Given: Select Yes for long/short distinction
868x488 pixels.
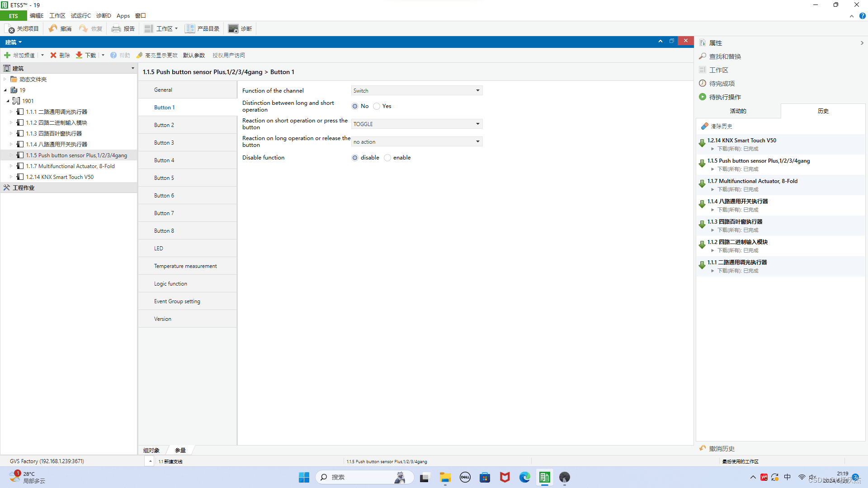Looking at the screenshot, I should click(x=377, y=106).
